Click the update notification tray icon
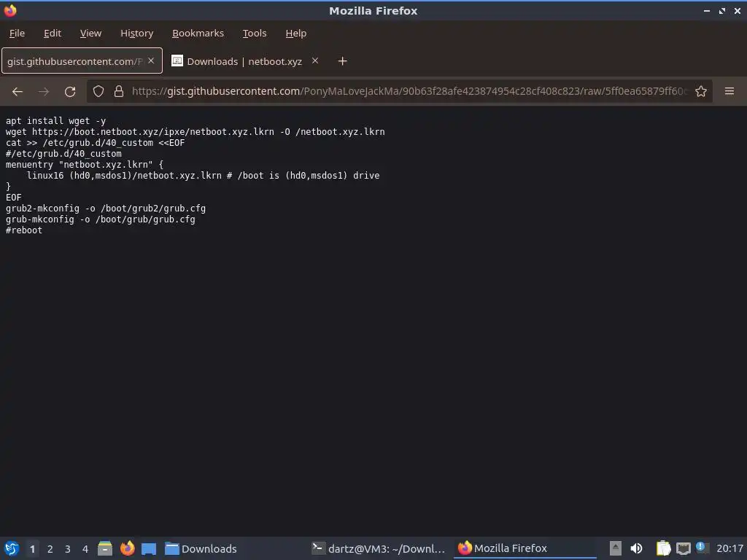747x560 pixels. [701, 548]
